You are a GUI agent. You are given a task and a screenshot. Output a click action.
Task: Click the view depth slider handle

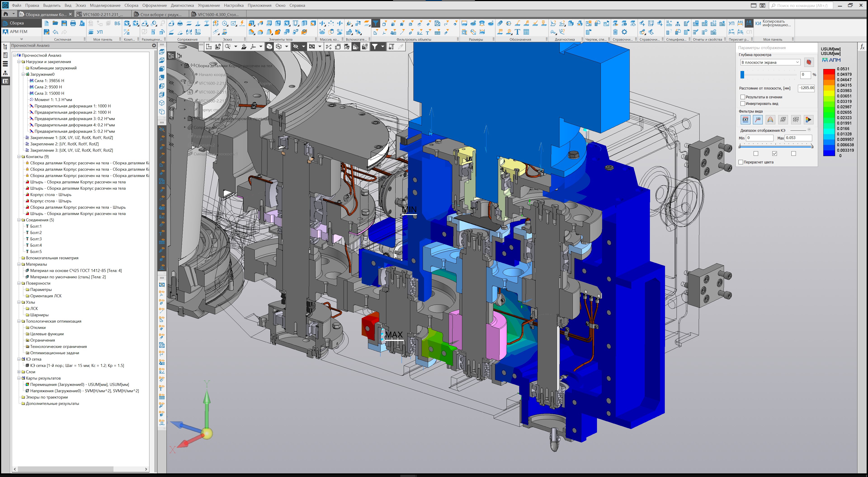(x=742, y=75)
